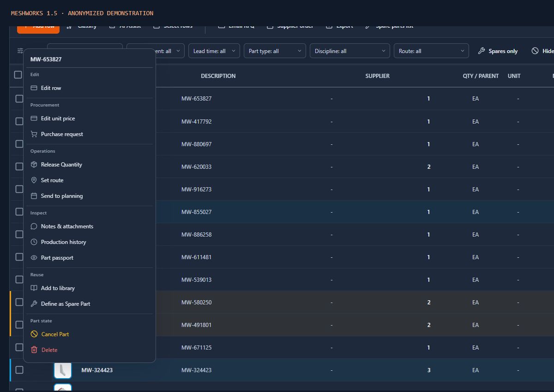The image size is (554, 392).
Task: Click the MW-539013 description cell
Action: point(197,280)
